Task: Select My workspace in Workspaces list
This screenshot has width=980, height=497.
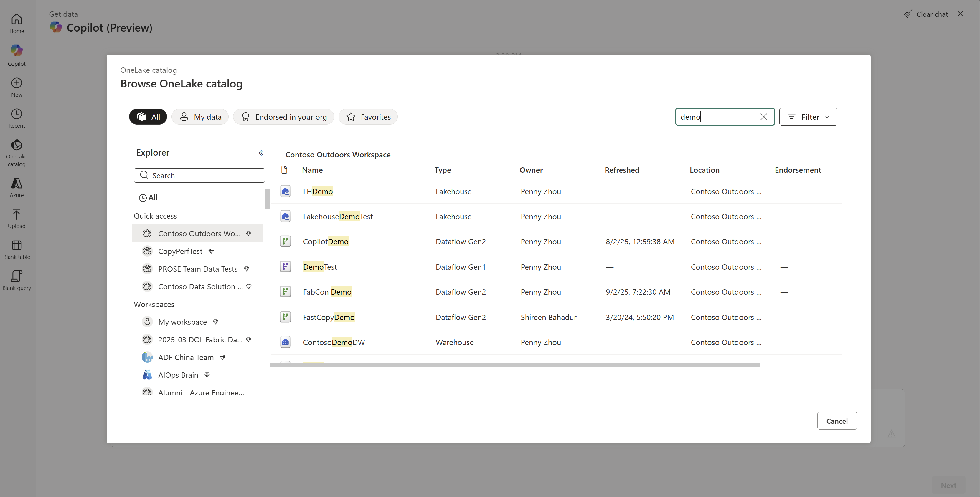Action: 183,322
